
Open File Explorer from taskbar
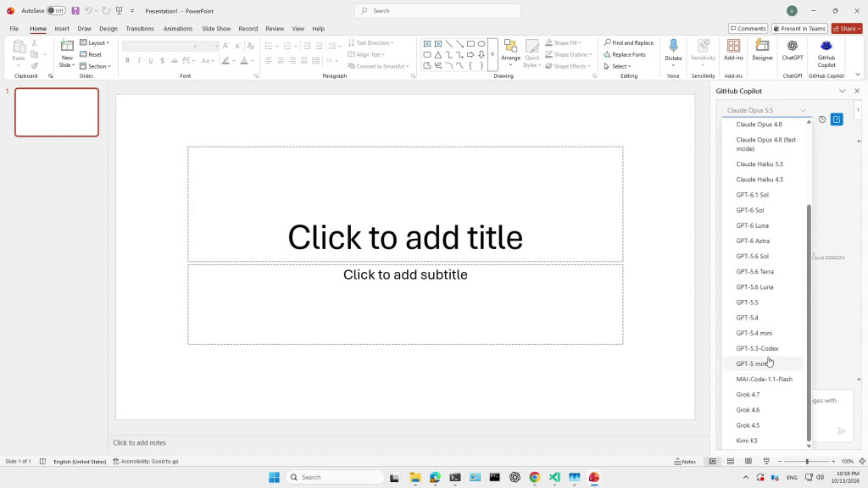click(415, 477)
